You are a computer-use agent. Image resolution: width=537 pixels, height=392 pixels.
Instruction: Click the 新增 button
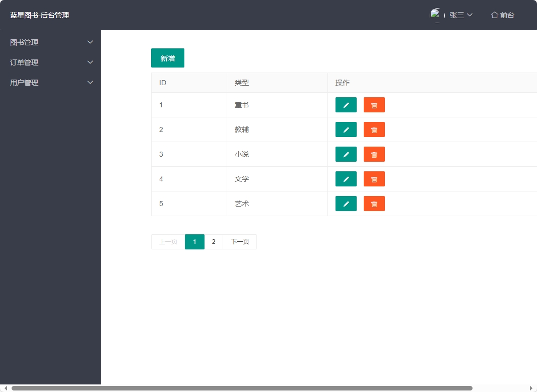click(167, 58)
